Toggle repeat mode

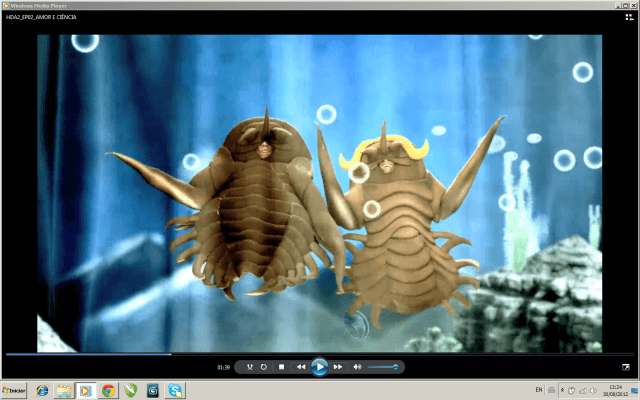point(264,367)
